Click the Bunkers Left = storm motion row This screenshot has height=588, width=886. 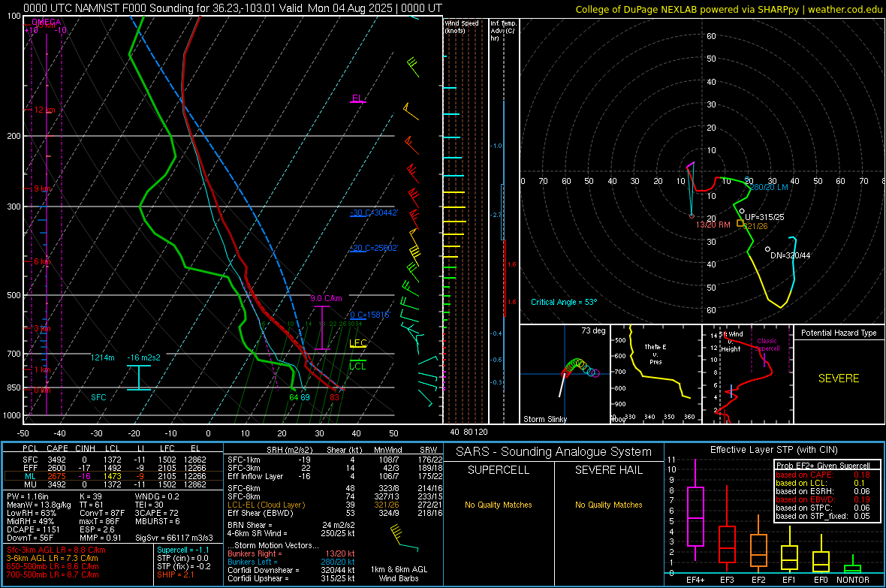(291, 562)
